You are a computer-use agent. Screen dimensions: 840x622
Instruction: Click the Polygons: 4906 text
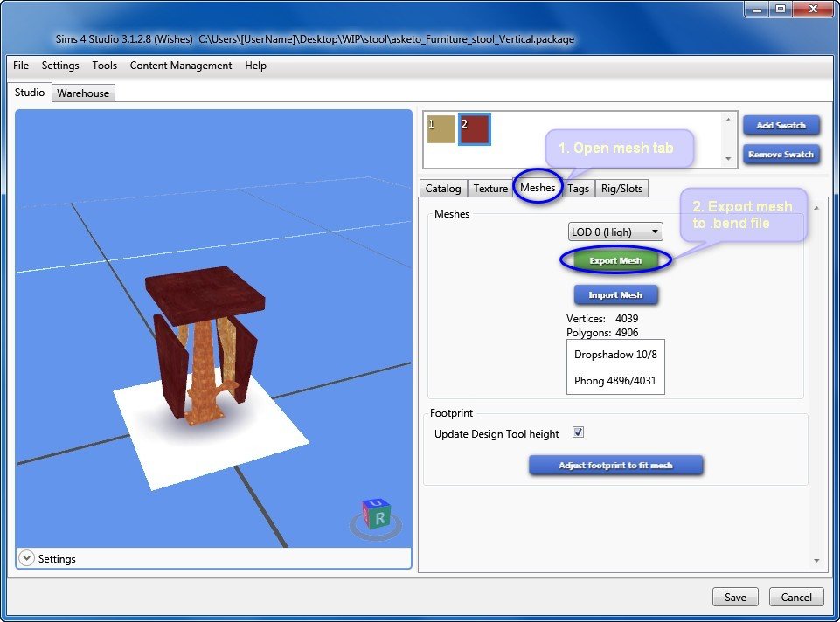[602, 333]
